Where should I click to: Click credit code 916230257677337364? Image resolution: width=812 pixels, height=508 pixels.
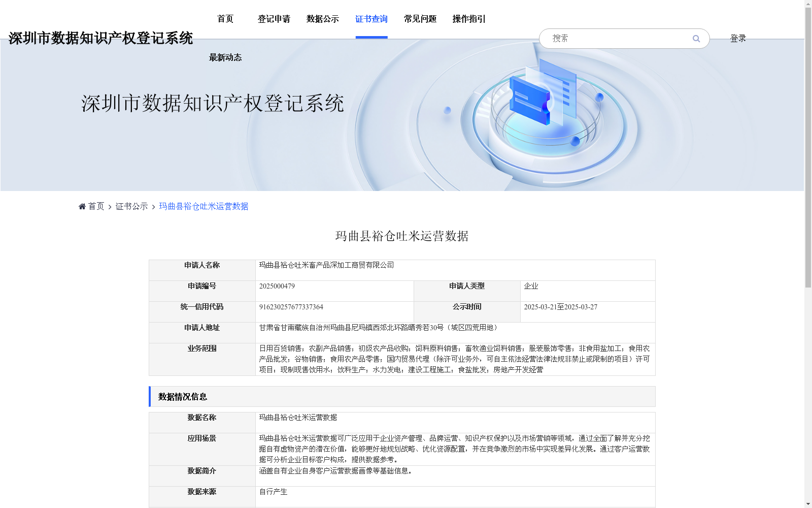[x=291, y=307]
